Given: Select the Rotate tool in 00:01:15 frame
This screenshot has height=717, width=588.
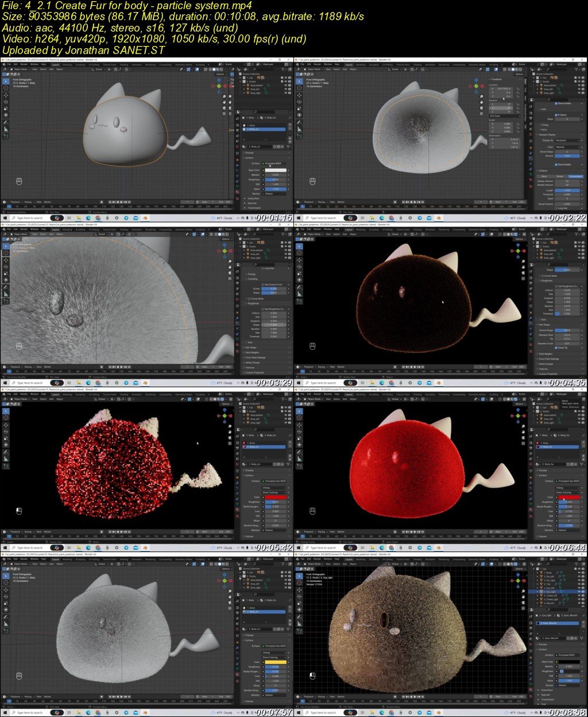Looking at the screenshot, I should pos(6,102).
